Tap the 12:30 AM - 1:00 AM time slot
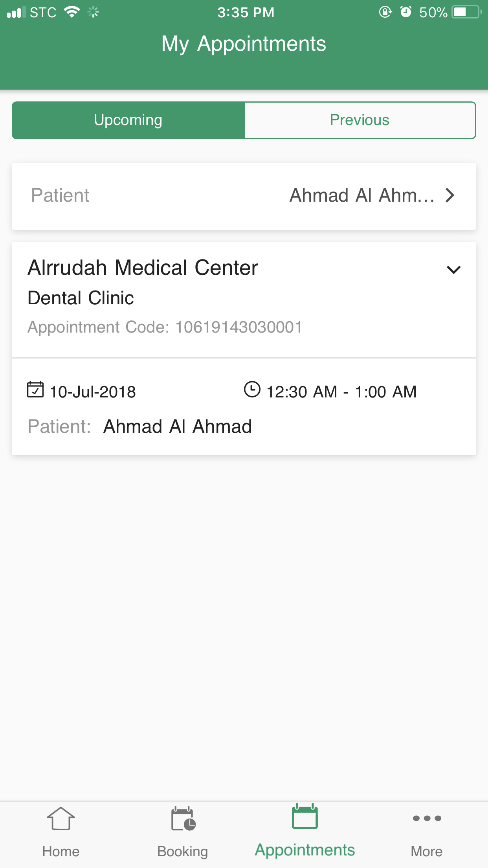The image size is (488, 868). (x=341, y=392)
